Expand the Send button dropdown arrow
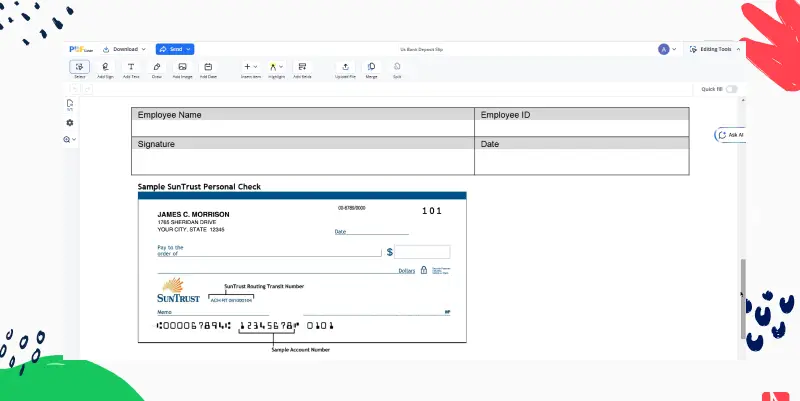 [188, 49]
